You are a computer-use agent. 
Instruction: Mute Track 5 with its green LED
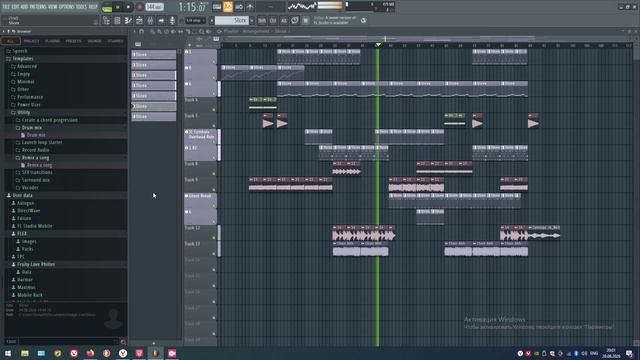tap(214, 126)
